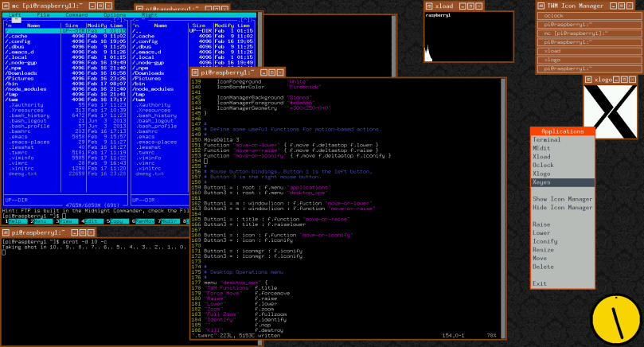Image resolution: width=644 pixels, height=347 pixels.
Task: Open the Options menu in Midnight Commander
Action: pos(115,15)
